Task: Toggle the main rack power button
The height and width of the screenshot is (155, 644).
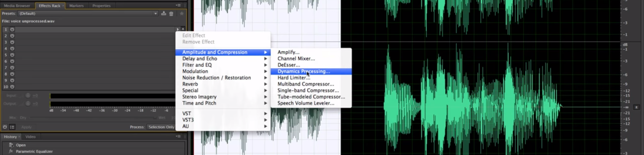Action: [5, 127]
